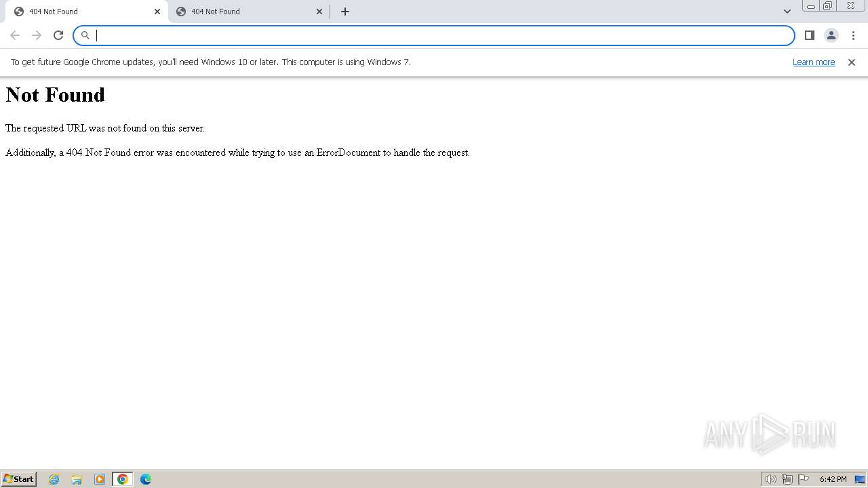Open a new tab with plus button
868x488 pixels.
pyautogui.click(x=345, y=12)
